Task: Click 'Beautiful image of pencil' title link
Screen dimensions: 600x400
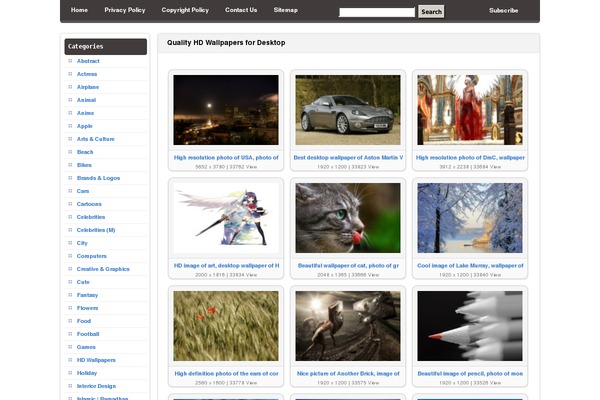Action: click(x=470, y=373)
